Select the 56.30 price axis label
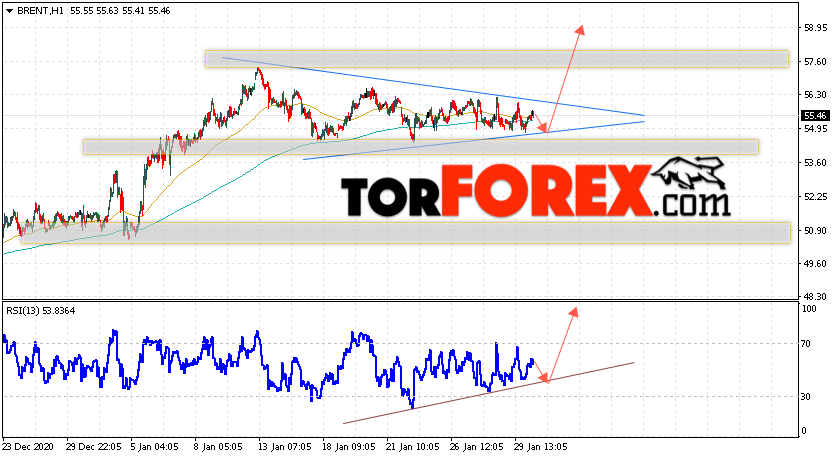The height and width of the screenshot is (458, 838). 816,95
